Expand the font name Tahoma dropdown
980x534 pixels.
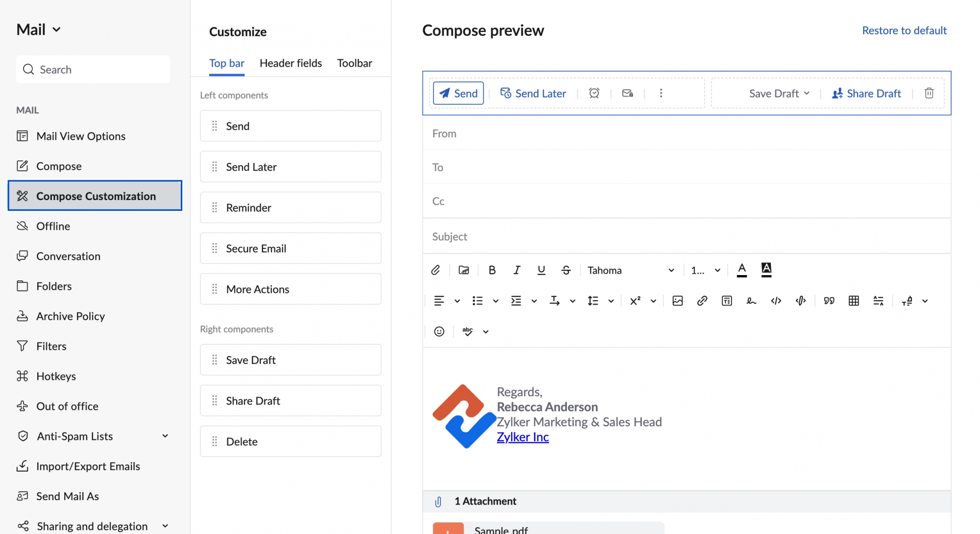(671, 270)
